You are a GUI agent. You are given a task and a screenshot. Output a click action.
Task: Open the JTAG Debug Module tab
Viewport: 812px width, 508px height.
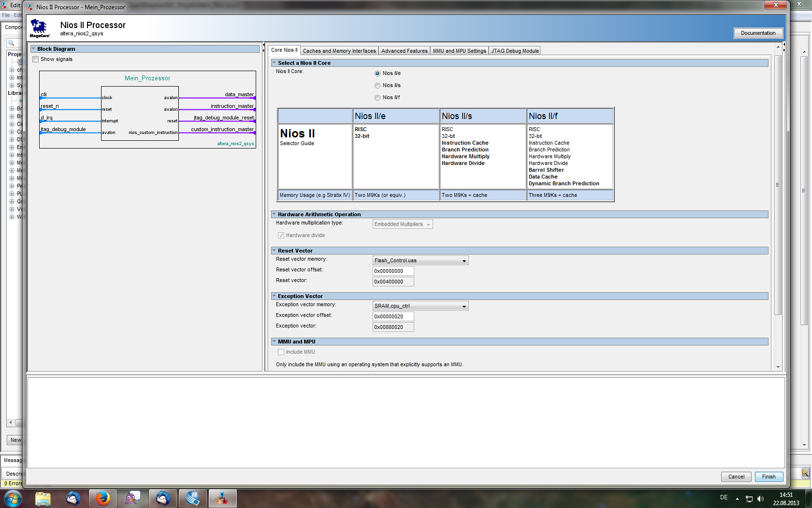pos(515,51)
